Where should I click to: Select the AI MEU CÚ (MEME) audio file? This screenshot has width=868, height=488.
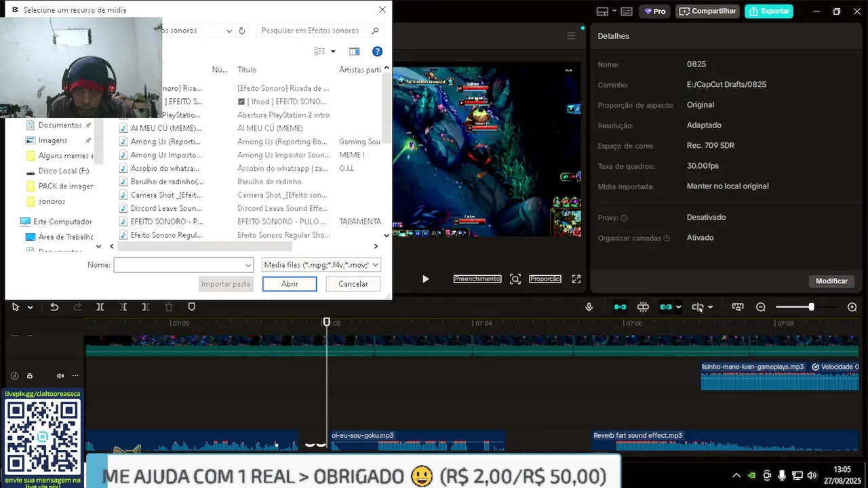pyautogui.click(x=161, y=128)
